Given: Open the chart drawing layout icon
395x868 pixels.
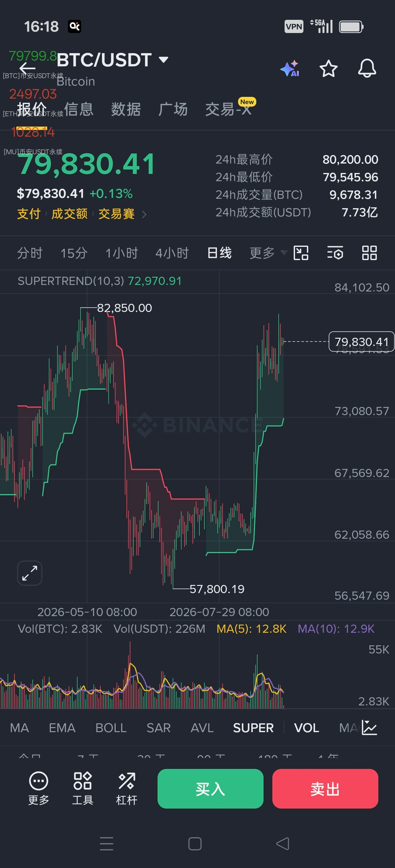Looking at the screenshot, I should (x=301, y=253).
